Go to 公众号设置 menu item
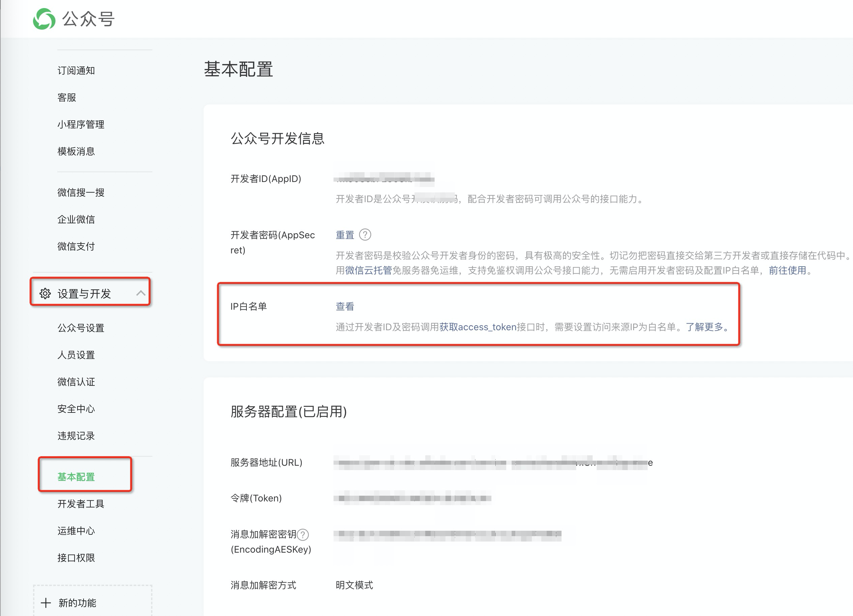853x616 pixels. [81, 328]
